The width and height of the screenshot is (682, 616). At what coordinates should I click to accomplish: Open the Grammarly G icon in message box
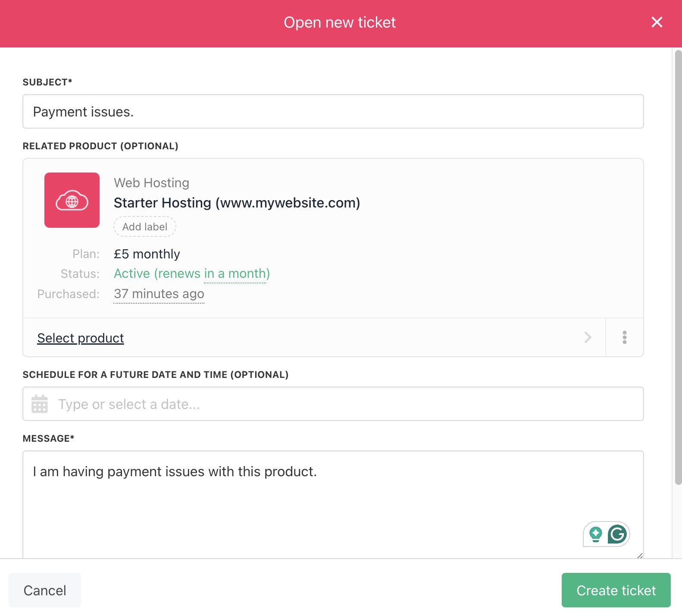click(617, 534)
